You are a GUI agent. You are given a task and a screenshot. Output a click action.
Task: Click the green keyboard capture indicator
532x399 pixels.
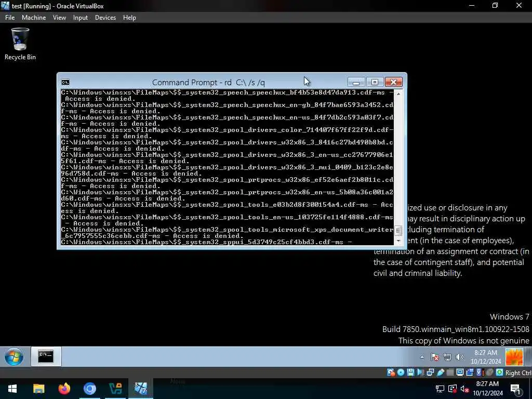pyautogui.click(x=499, y=373)
